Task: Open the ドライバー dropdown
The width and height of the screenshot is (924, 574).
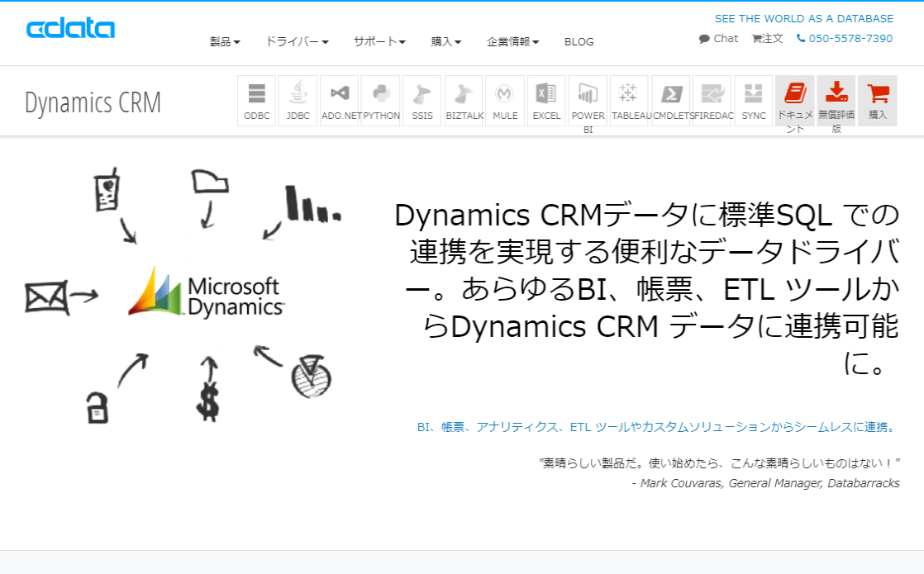Action: coord(296,41)
